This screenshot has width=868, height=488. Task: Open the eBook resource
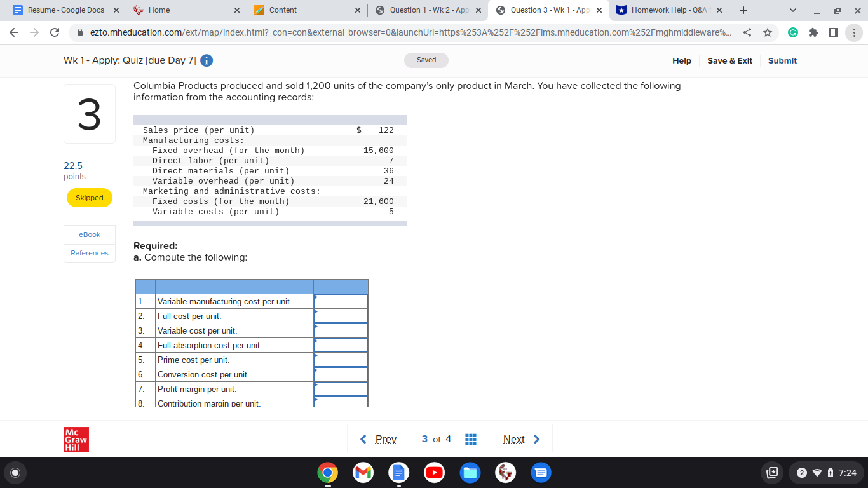[90, 234]
